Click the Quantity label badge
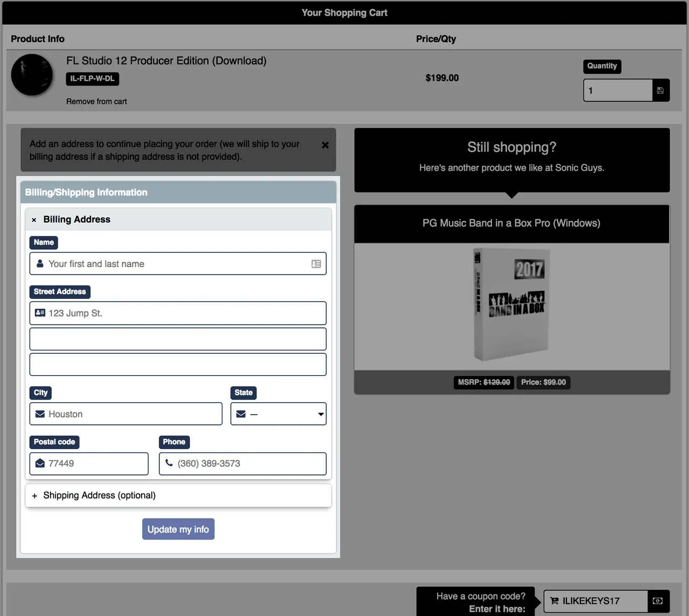The height and width of the screenshot is (616, 689). (x=602, y=66)
